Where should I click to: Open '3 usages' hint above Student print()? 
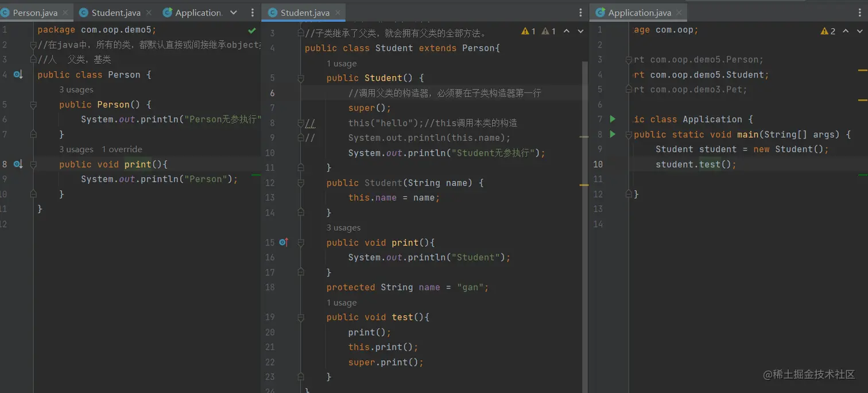pyautogui.click(x=343, y=228)
